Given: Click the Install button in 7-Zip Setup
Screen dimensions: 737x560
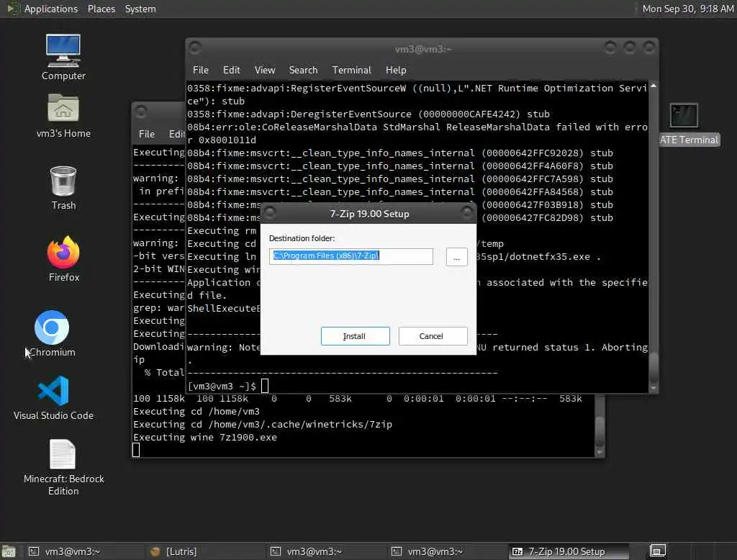Looking at the screenshot, I should click(356, 336).
